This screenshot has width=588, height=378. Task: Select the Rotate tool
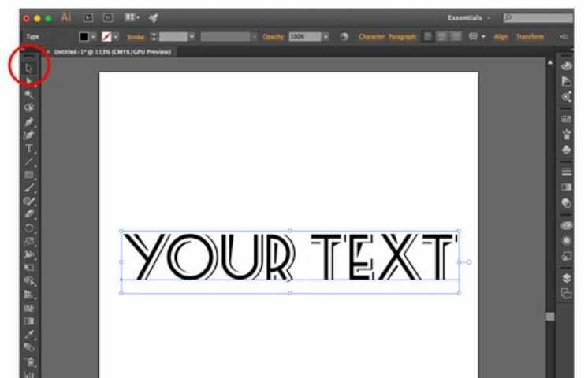click(x=29, y=228)
